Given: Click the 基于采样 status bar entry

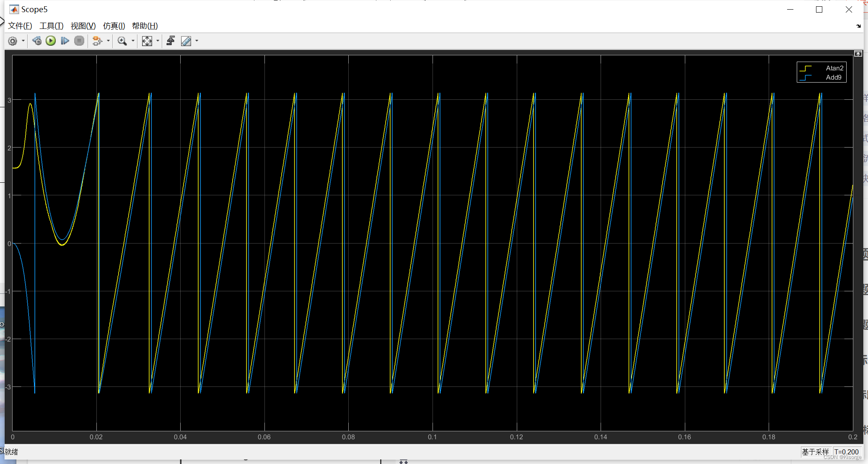Looking at the screenshot, I should pos(815,451).
